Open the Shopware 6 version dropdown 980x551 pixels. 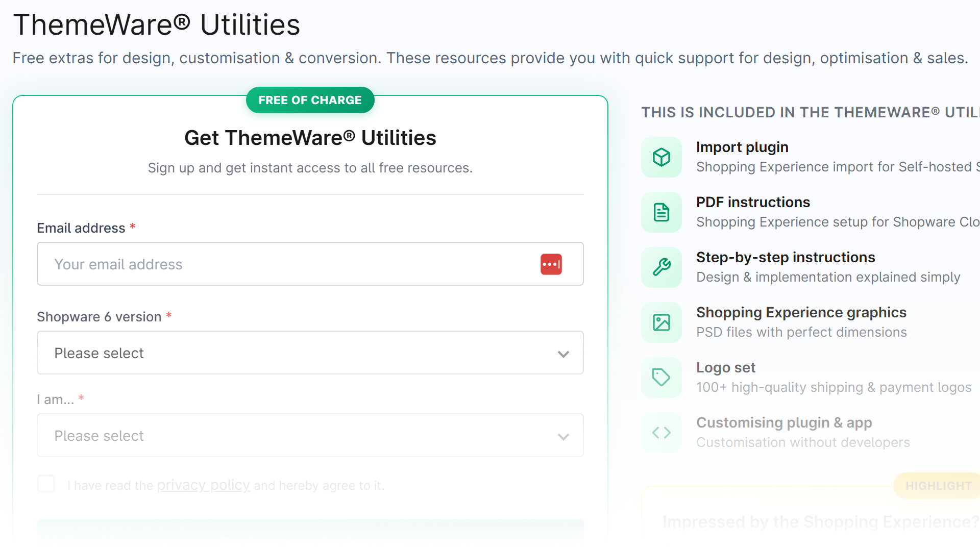310,353
